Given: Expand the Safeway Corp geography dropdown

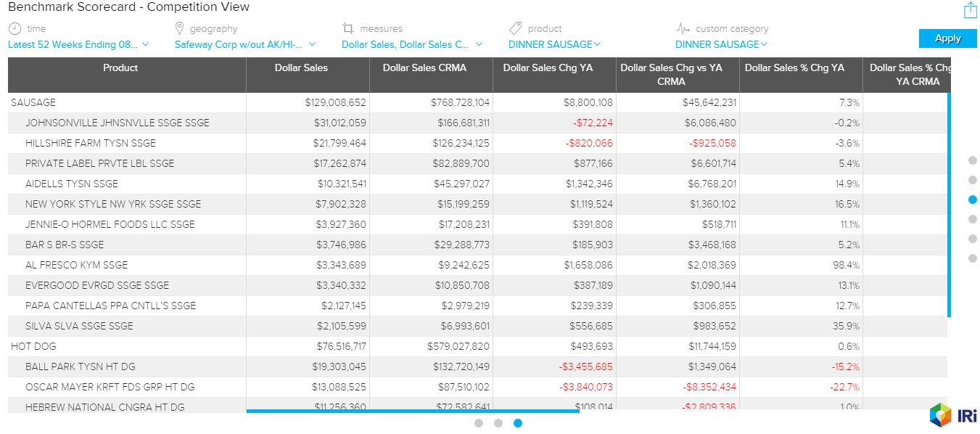Looking at the screenshot, I should (x=247, y=44).
